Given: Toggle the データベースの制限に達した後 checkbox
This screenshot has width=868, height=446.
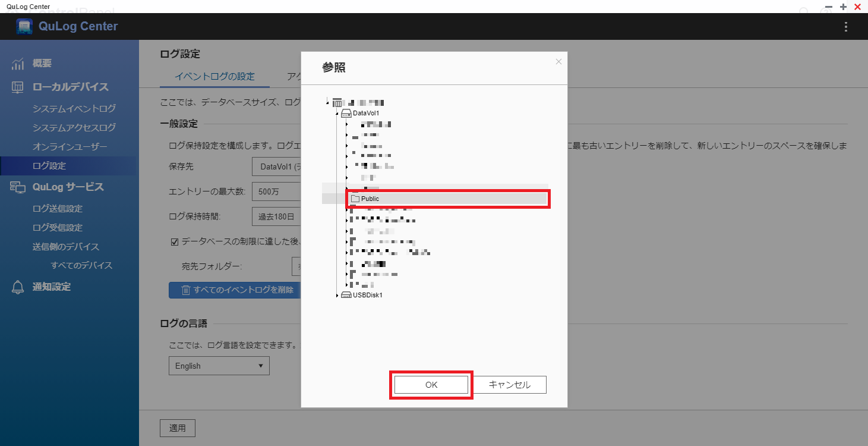Looking at the screenshot, I should pos(175,241).
